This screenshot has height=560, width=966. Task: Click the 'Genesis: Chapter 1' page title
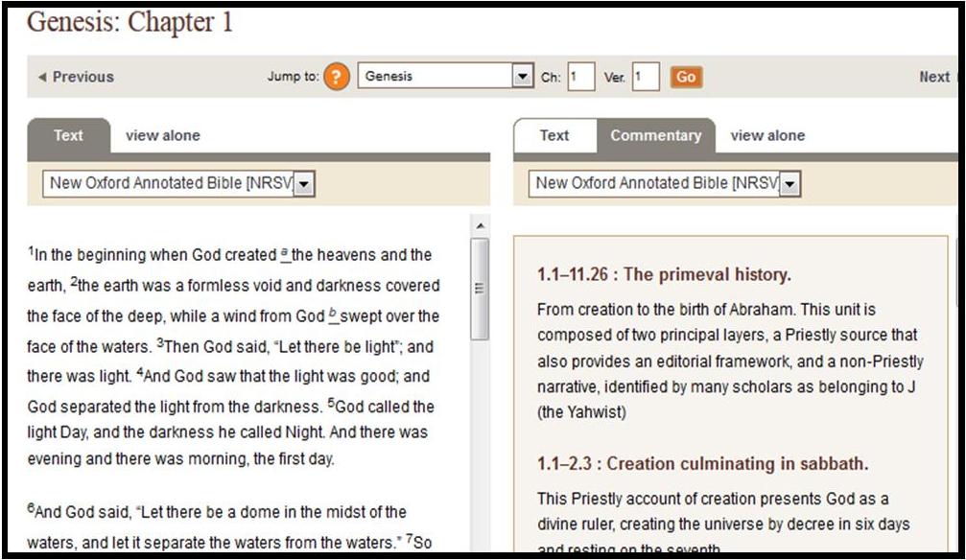[x=130, y=22]
